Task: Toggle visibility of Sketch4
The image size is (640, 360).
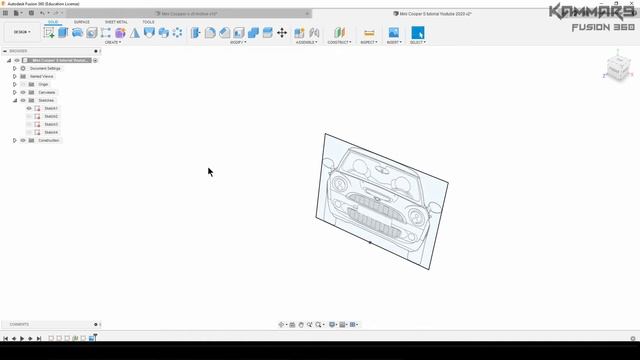Action: click(29, 132)
